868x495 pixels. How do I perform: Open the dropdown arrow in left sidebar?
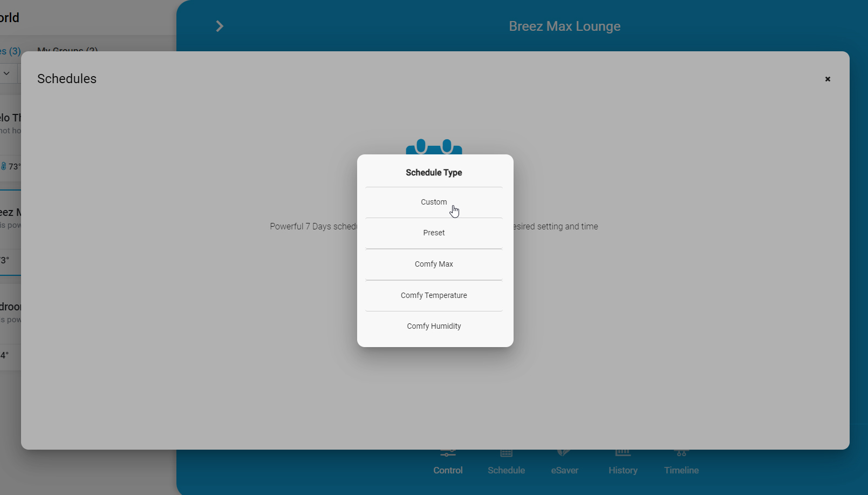tap(6, 73)
